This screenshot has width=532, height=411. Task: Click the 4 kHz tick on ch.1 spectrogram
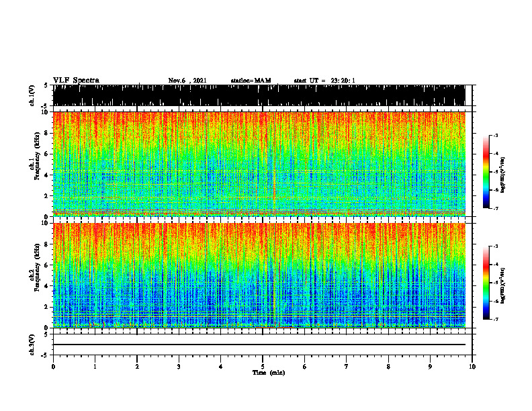[47, 175]
